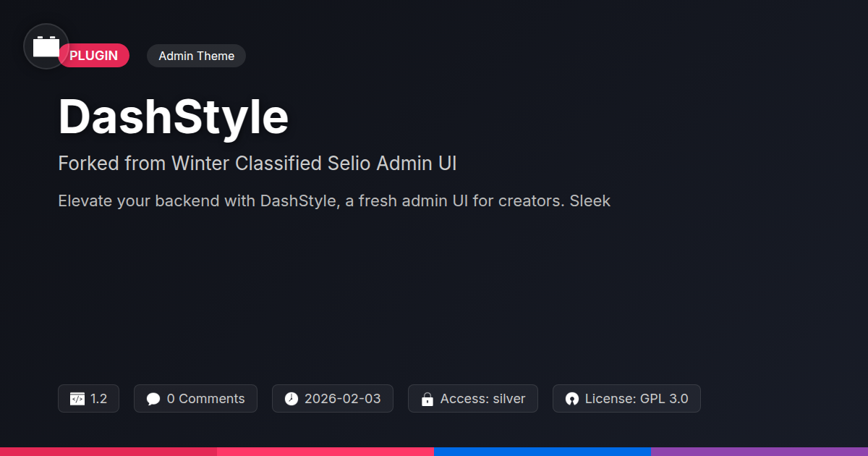Click the License: GPL 3.0 text
The width and height of the screenshot is (868, 456).
click(636, 399)
